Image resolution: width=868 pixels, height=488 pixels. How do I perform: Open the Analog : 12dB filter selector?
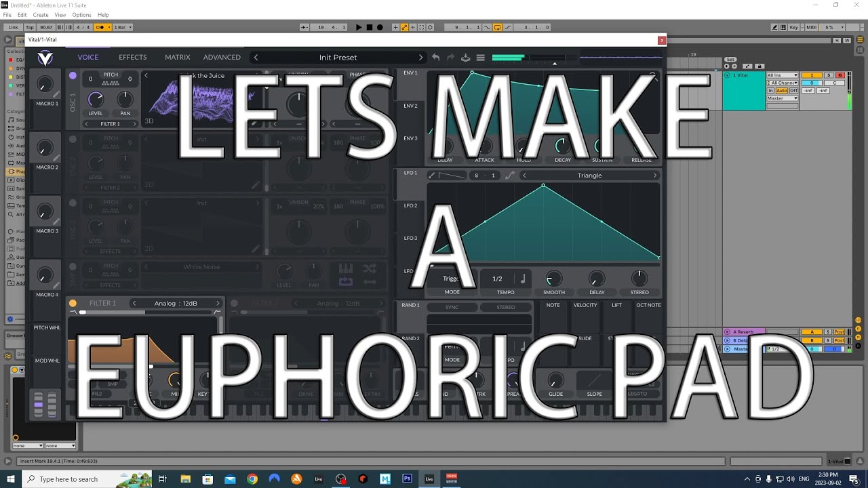tap(176, 303)
